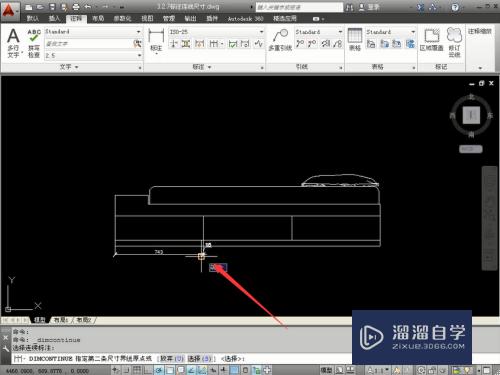Image resolution: width=500 pixels, height=375 pixels.
Task: Click the Revision Cloud (修订云线) tool
Action: pos(455,43)
